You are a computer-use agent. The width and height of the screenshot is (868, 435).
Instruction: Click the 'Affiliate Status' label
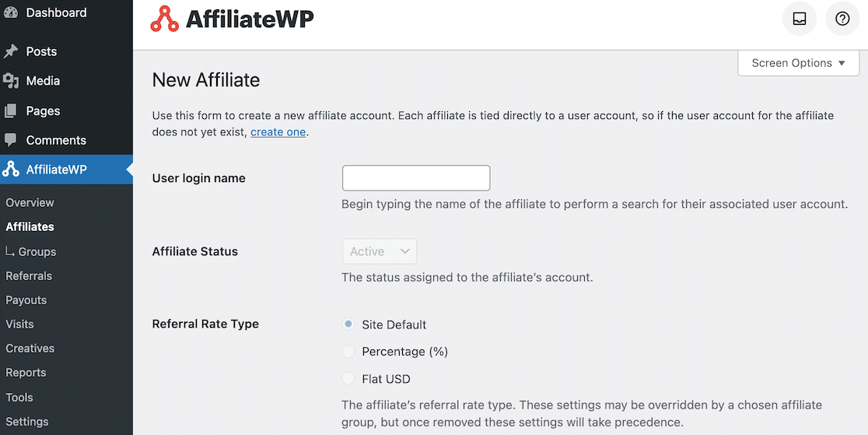(x=195, y=251)
